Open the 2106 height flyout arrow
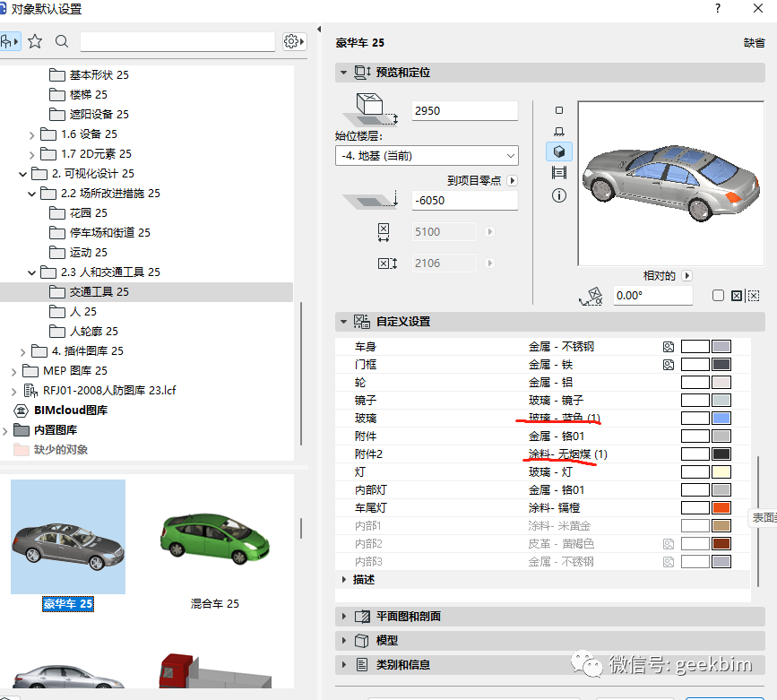 (489, 264)
